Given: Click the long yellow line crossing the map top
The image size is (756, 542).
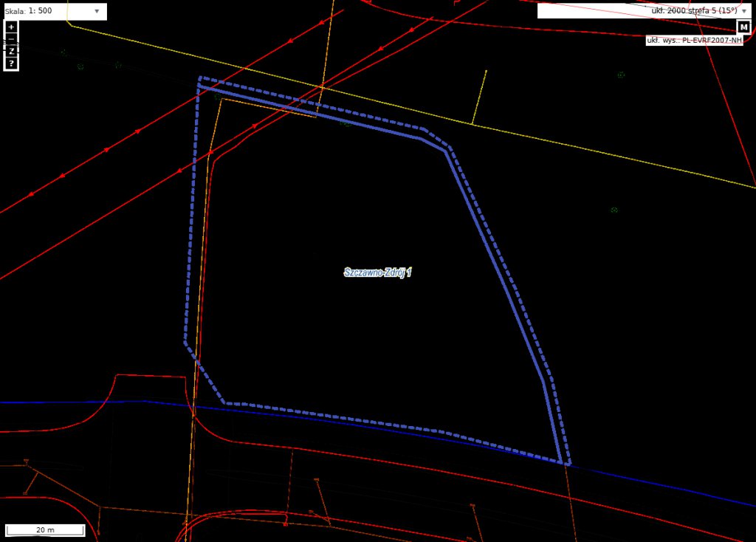Looking at the screenshot, I should (591, 148).
